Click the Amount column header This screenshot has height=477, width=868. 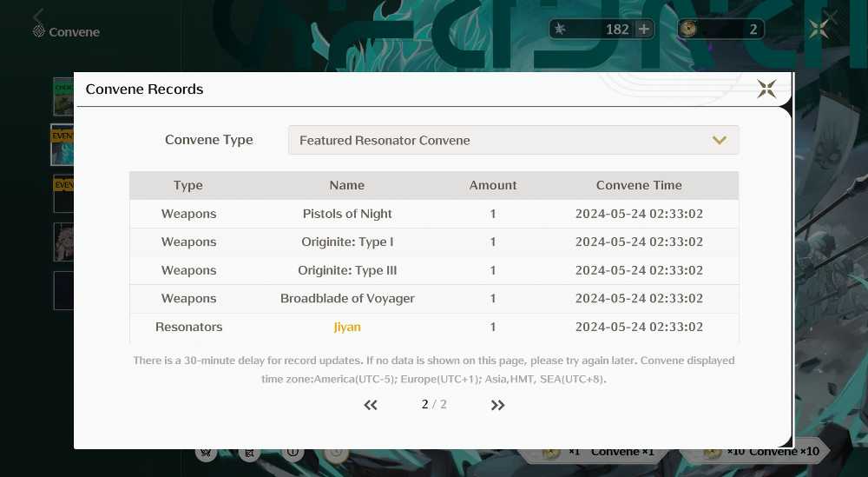coord(493,185)
